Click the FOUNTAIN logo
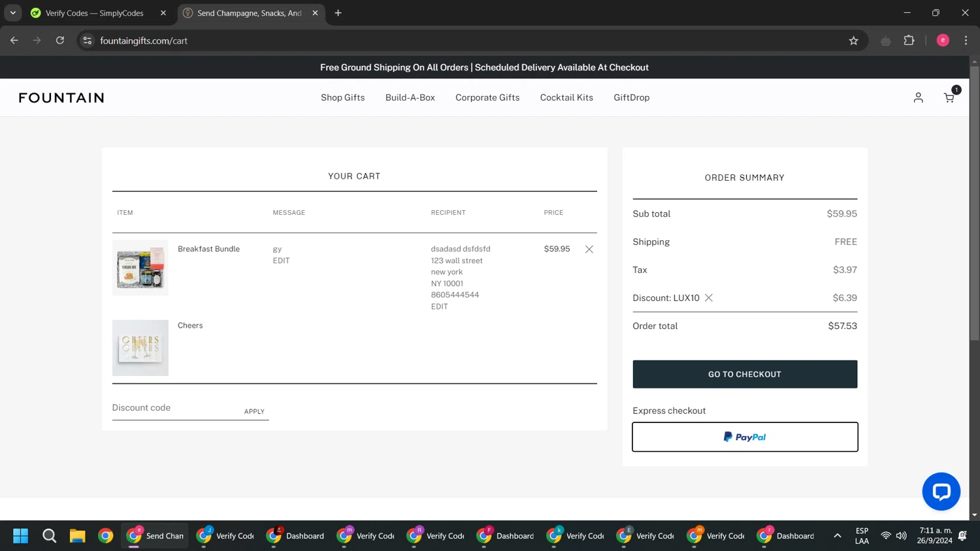This screenshot has width=980, height=551. (61, 98)
